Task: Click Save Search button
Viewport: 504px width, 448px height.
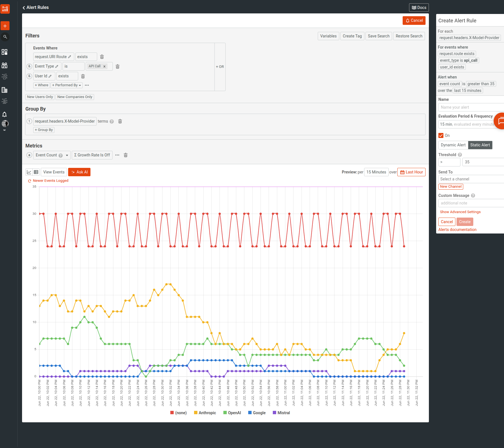Action: coord(379,36)
